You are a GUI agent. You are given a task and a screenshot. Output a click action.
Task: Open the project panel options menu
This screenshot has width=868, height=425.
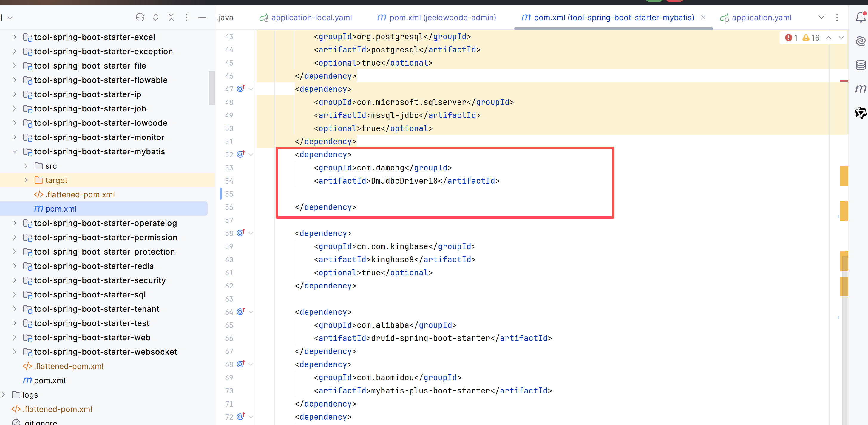pos(187,17)
